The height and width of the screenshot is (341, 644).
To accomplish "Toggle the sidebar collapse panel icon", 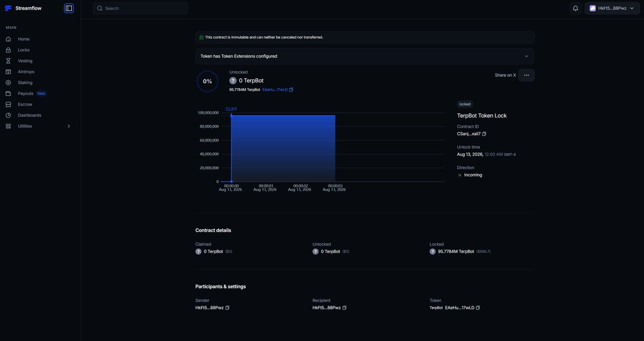I will tap(69, 8).
